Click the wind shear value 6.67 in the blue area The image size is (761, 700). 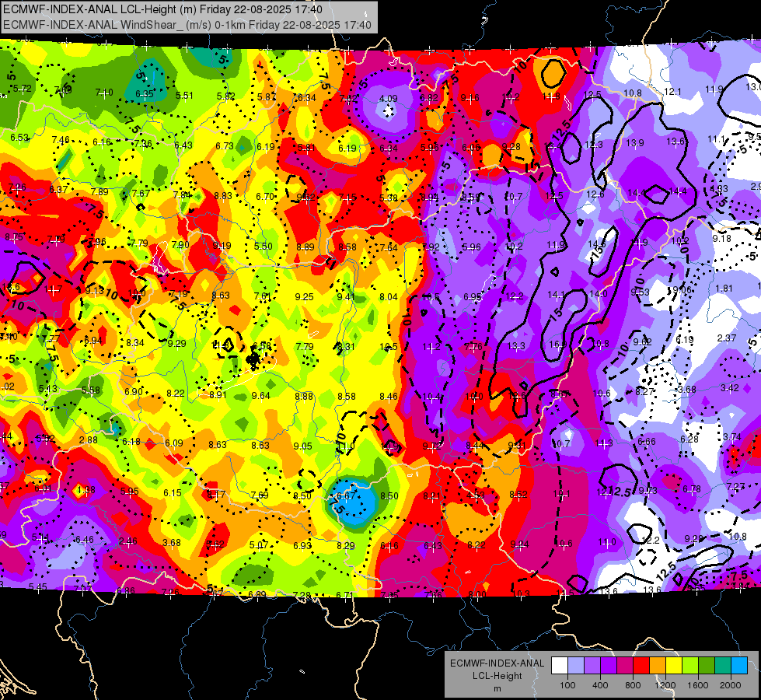346,496
